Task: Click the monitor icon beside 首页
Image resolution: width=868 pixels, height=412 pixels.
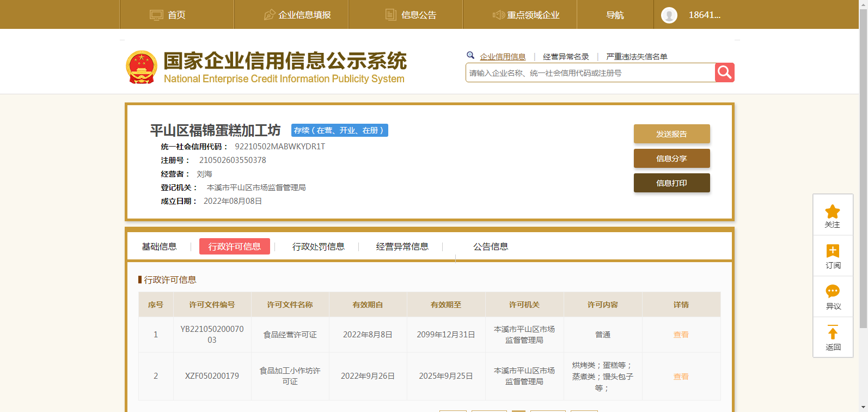Action: 156,15
